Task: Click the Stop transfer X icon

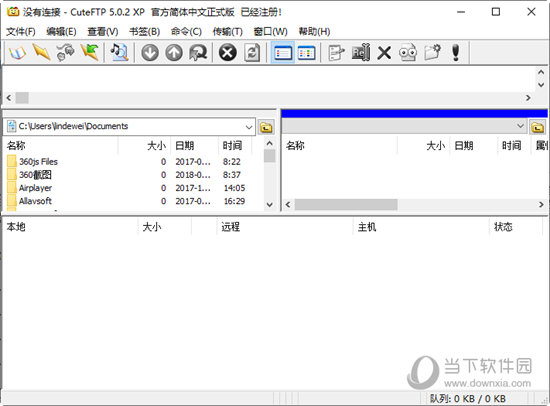Action: [x=228, y=53]
